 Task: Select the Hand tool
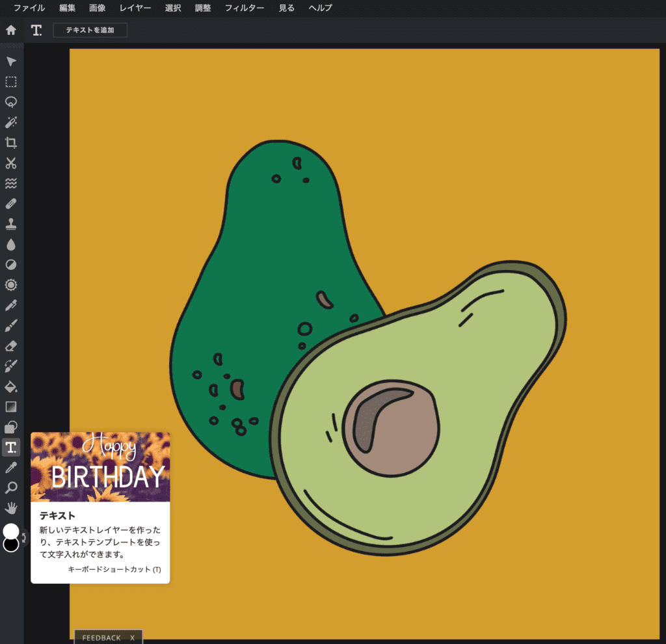(x=11, y=507)
